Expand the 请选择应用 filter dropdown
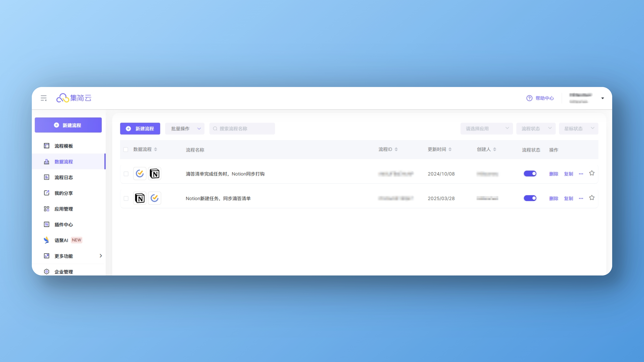644x362 pixels. 486,129
